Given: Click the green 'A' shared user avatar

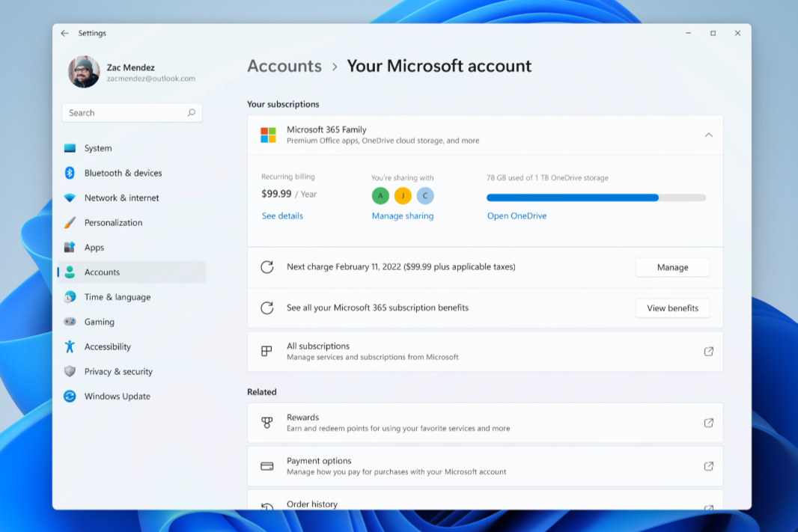Looking at the screenshot, I should 380,196.
